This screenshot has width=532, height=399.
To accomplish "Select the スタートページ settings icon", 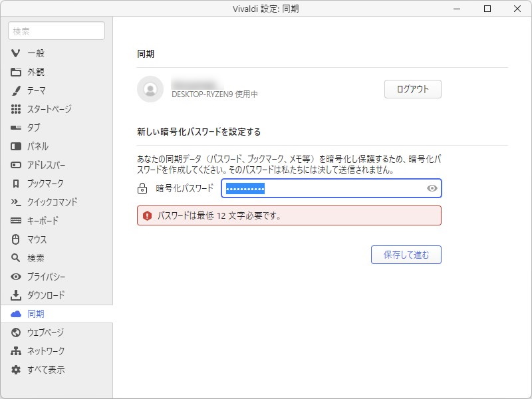I will (15, 109).
